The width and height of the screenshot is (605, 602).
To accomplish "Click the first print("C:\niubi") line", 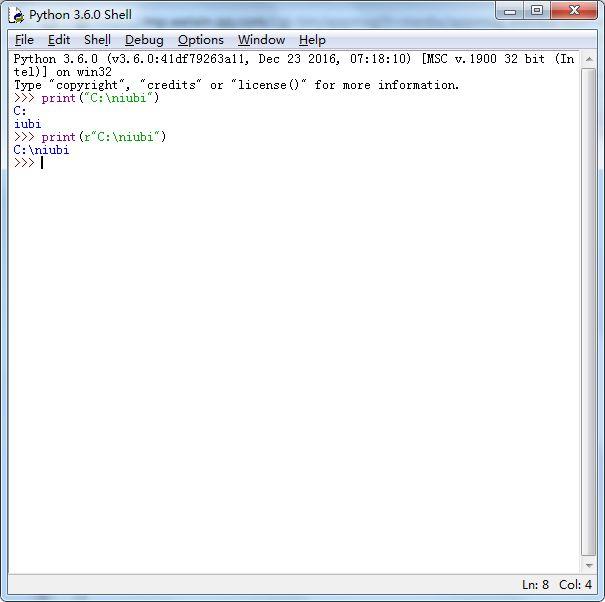I will [86, 98].
